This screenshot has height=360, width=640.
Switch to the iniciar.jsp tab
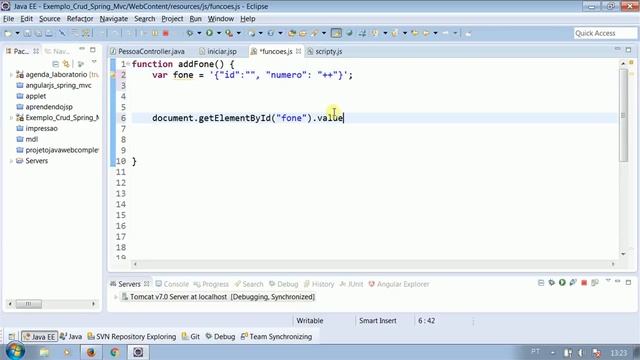[218, 51]
